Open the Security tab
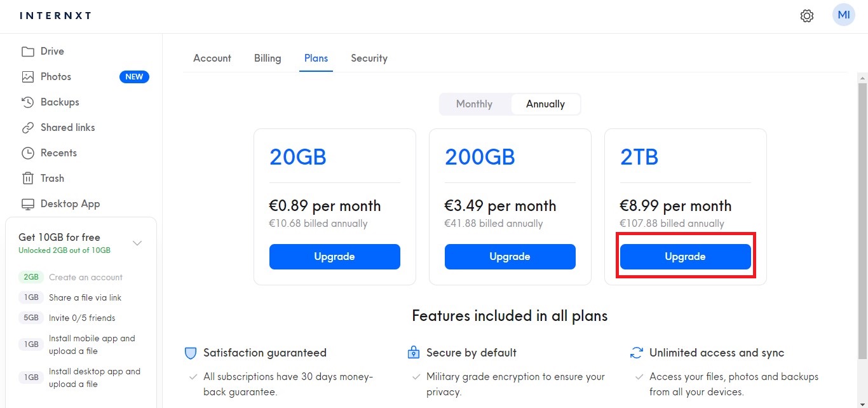Screen dimensions: 868x408 369,58
